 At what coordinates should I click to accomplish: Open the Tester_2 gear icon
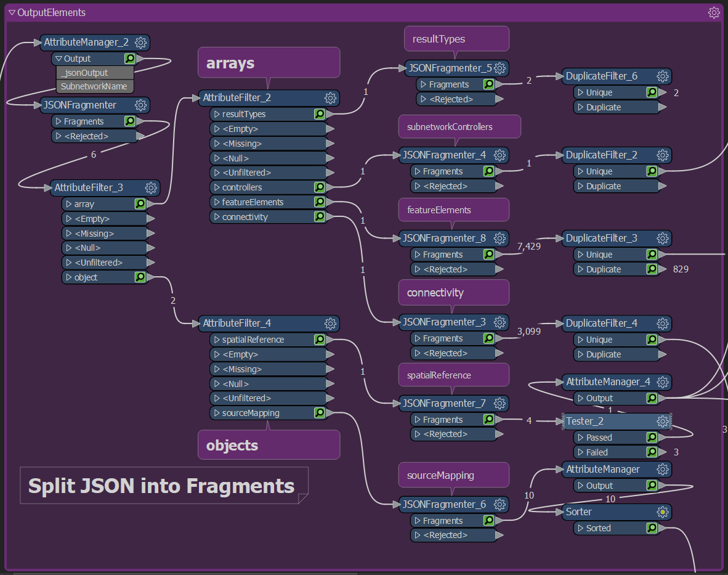tap(662, 421)
